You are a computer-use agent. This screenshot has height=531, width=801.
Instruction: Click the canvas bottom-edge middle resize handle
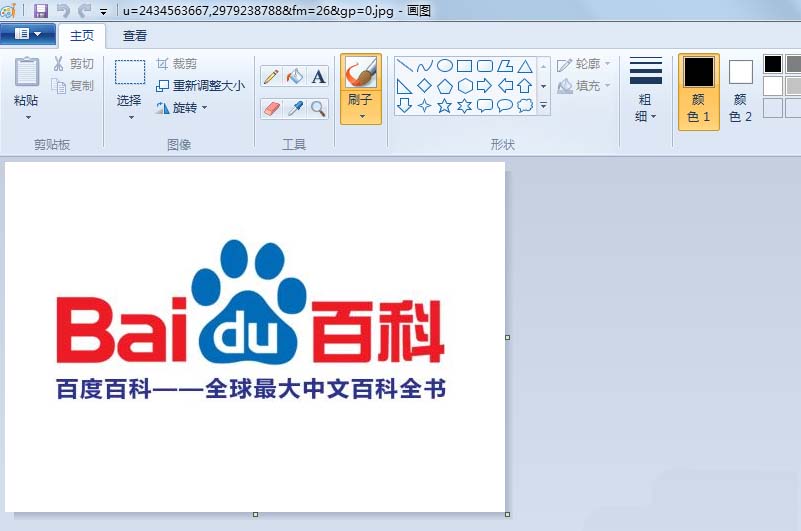(x=255, y=514)
